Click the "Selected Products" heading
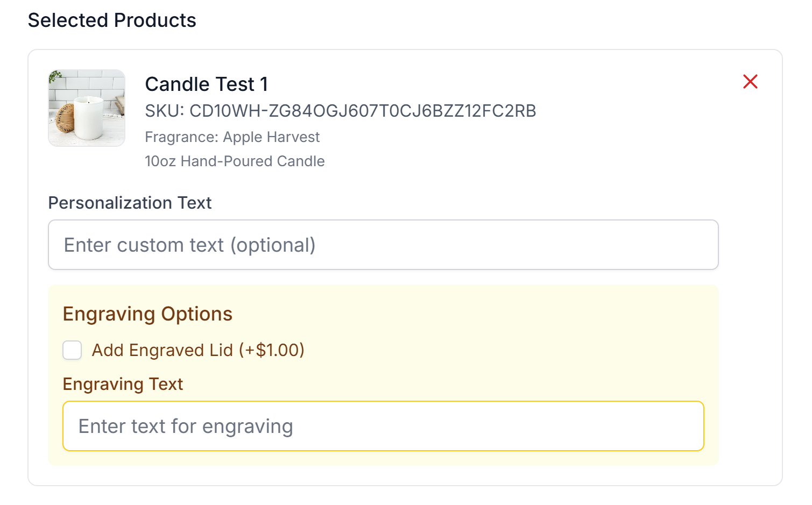The height and width of the screenshot is (505, 812). (112, 20)
